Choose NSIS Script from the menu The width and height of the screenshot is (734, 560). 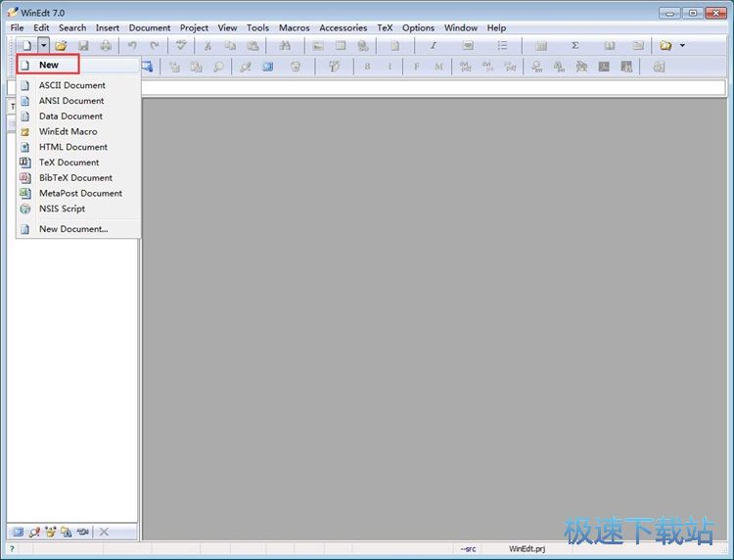click(x=78, y=209)
